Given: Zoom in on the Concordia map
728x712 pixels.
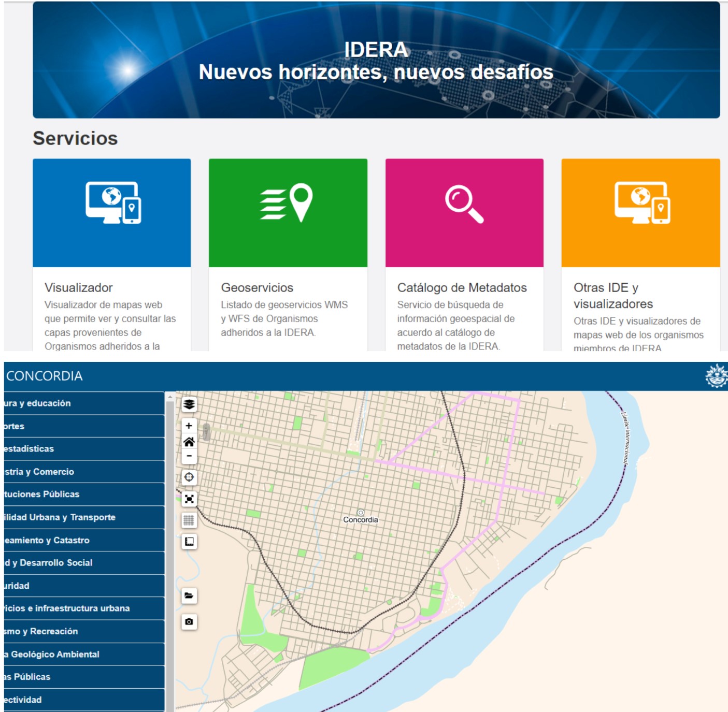Looking at the screenshot, I should [x=189, y=426].
